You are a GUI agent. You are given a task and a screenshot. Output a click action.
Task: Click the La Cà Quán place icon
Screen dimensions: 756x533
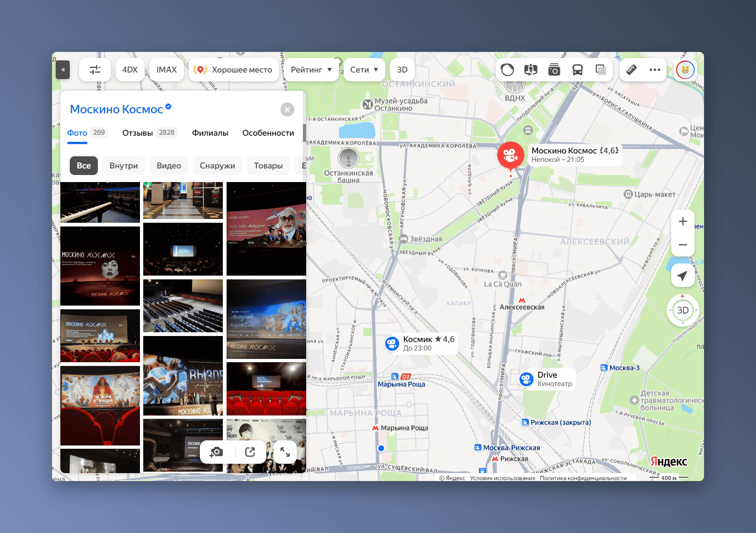(x=503, y=275)
